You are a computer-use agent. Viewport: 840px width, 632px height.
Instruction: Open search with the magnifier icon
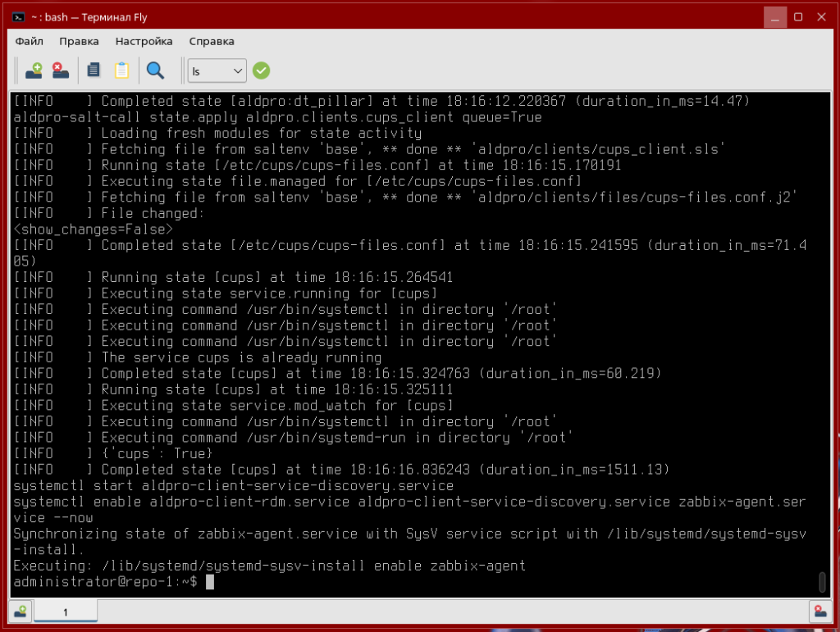pyautogui.click(x=155, y=70)
